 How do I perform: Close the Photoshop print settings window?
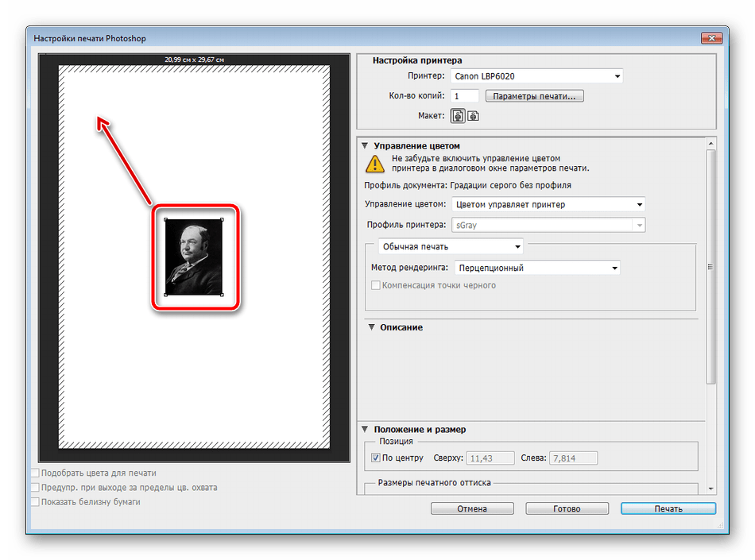710,38
